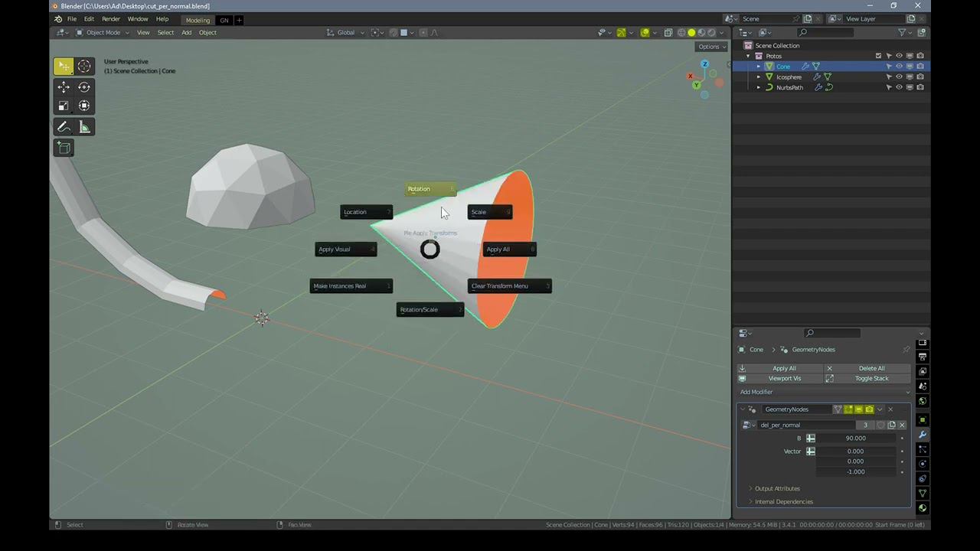Select the 3D Cursor tool
Screen dimensions: 980x551
pos(84,67)
